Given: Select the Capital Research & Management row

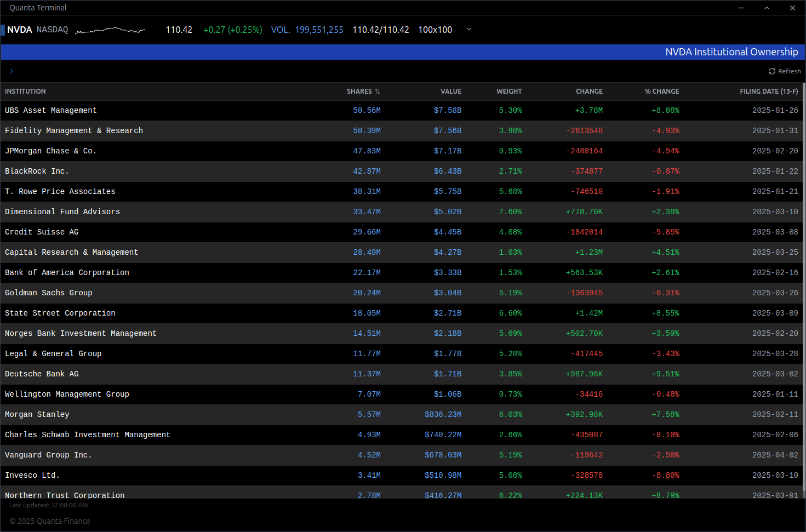Looking at the screenshot, I should [x=402, y=253].
